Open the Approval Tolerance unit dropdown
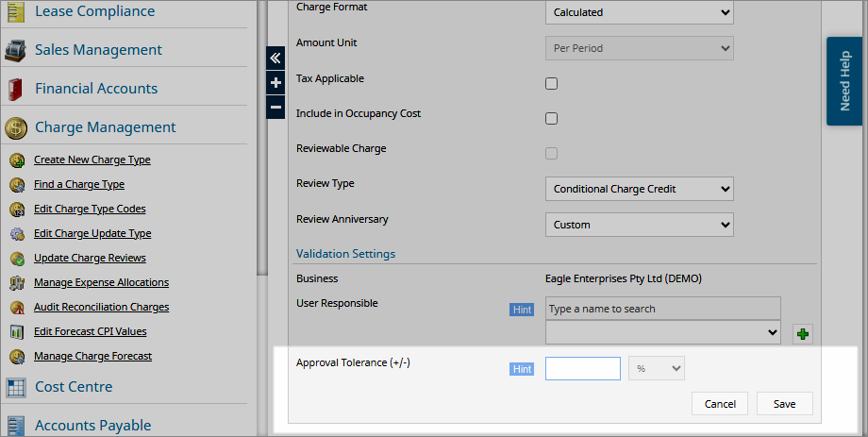Image resolution: width=868 pixels, height=437 pixels. coord(657,368)
